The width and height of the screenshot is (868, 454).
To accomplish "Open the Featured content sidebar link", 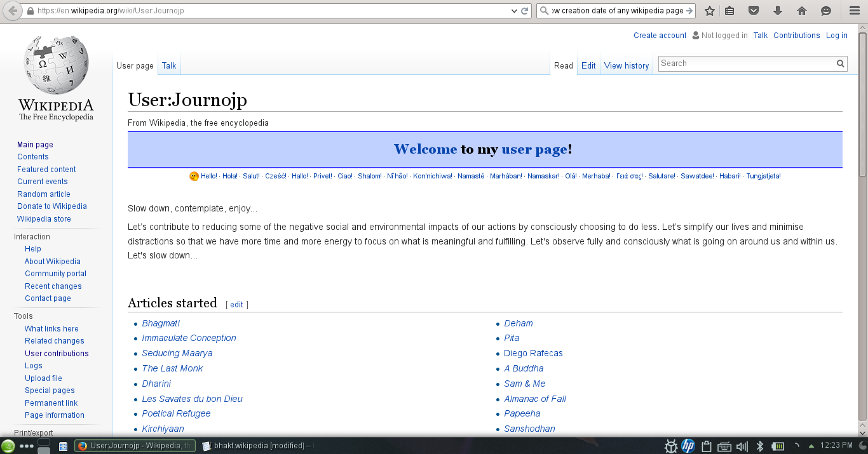I will coord(46,170).
